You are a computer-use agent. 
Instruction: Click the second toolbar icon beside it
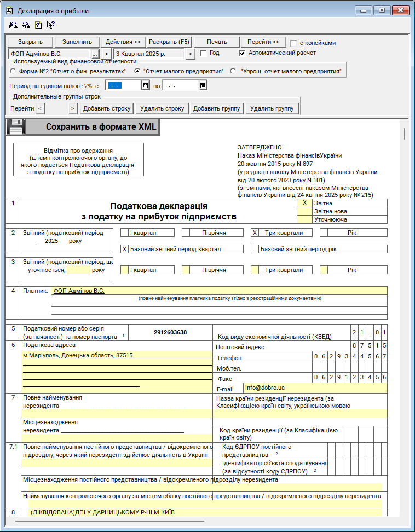tap(26, 25)
